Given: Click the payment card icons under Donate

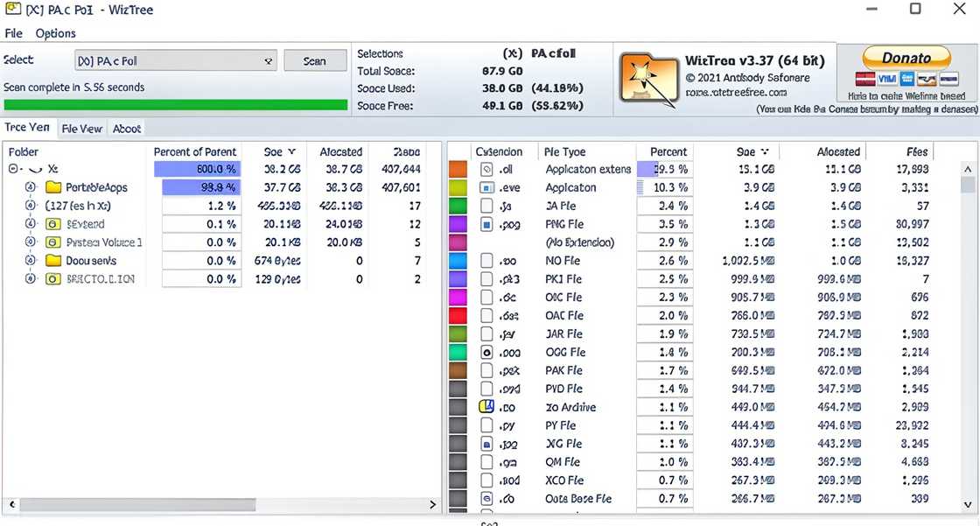Looking at the screenshot, I should point(905,80).
